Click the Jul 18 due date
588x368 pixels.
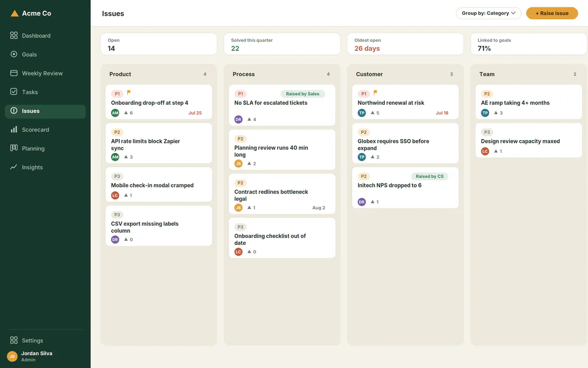[442, 113]
